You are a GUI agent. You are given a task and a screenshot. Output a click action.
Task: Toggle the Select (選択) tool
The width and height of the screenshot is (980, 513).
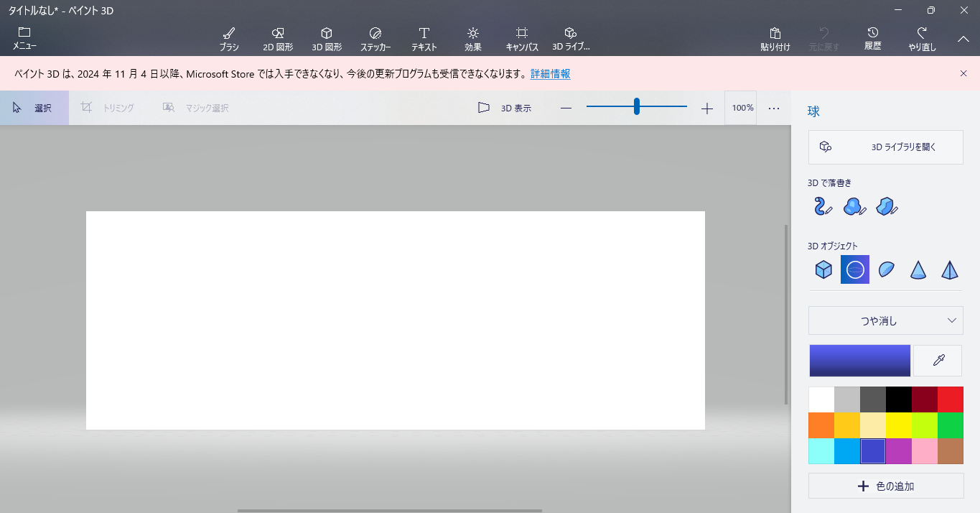pos(34,108)
